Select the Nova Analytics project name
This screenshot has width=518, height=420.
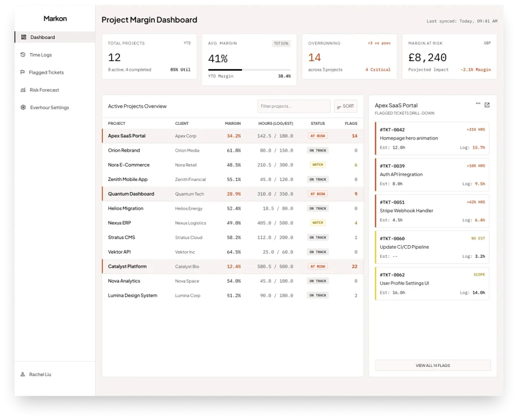click(x=124, y=281)
